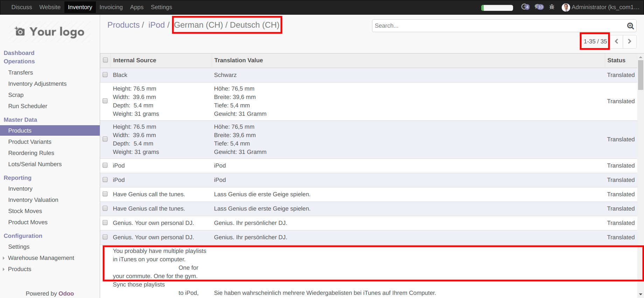The height and width of the screenshot is (298, 644).
Task: Open the Discuss menu
Action: 22,7
